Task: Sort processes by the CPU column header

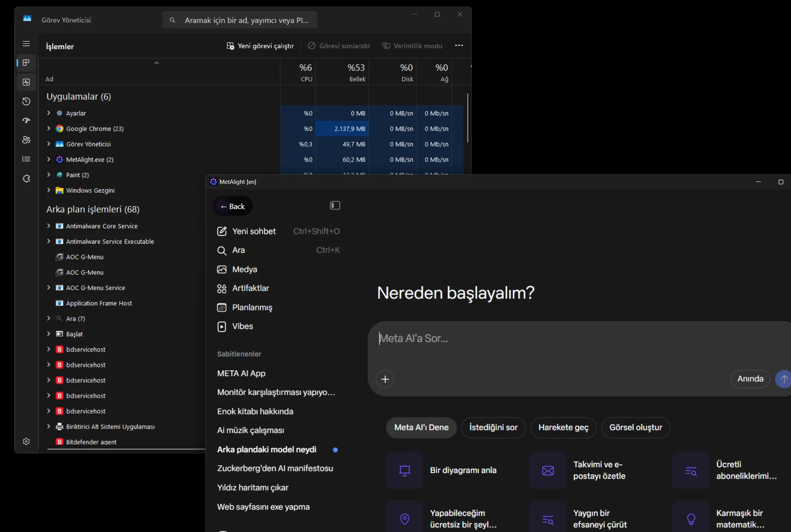Action: click(x=298, y=72)
